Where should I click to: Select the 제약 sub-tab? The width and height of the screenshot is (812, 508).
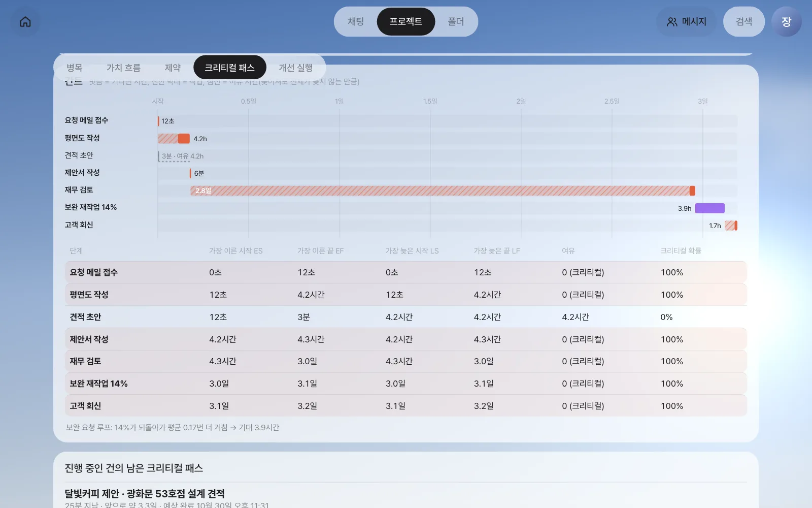click(x=173, y=68)
